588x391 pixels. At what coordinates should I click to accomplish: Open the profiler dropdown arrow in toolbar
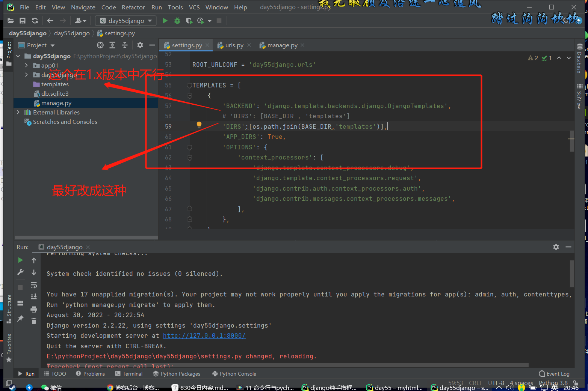pos(210,21)
